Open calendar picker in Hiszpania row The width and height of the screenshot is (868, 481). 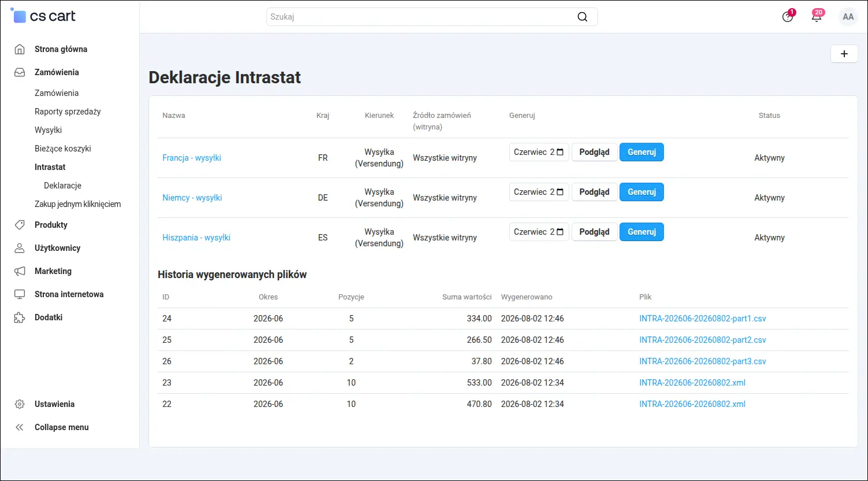[x=560, y=232]
